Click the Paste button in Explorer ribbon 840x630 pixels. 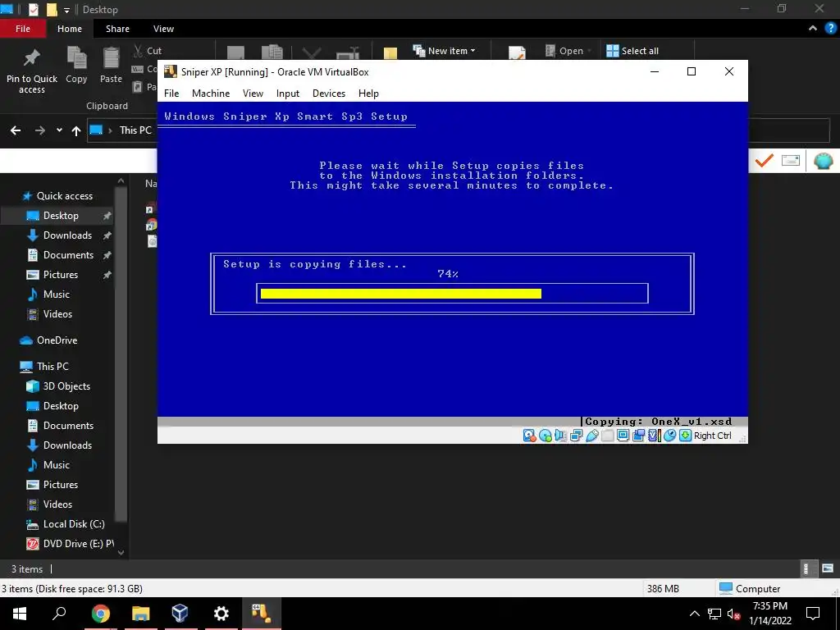[x=111, y=66]
